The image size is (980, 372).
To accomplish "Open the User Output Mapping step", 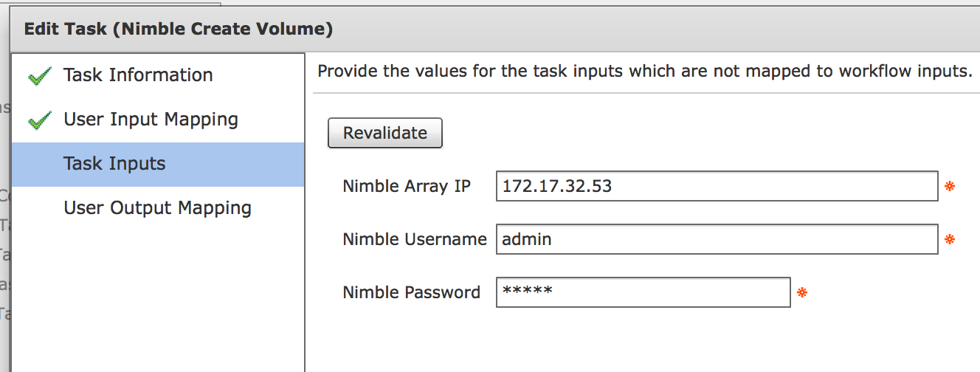I will [157, 208].
